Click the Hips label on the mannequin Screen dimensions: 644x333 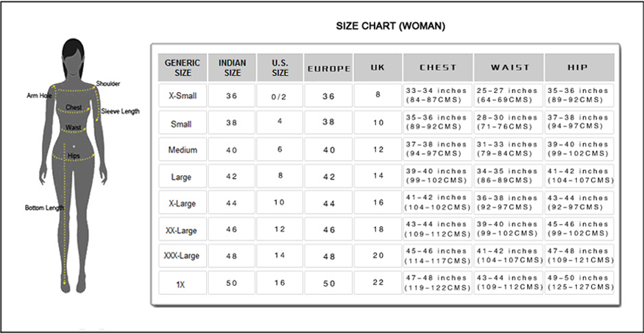[74, 156]
